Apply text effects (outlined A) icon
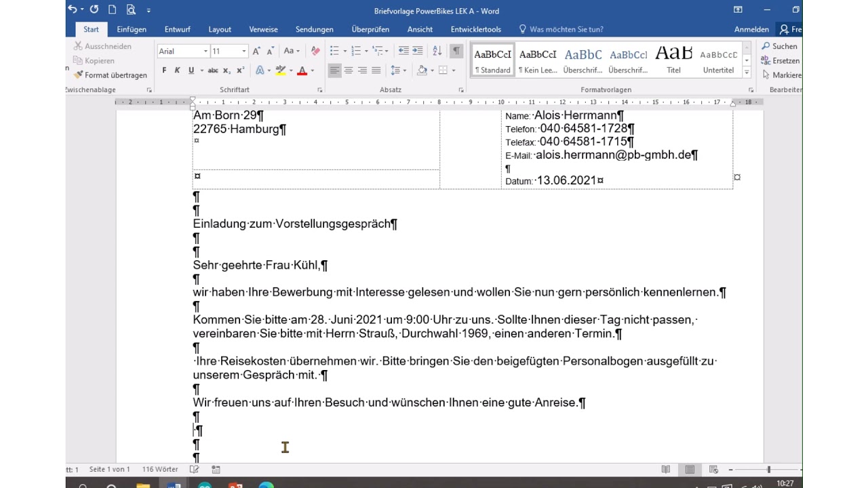Image resolution: width=868 pixels, height=488 pixels. (x=260, y=70)
